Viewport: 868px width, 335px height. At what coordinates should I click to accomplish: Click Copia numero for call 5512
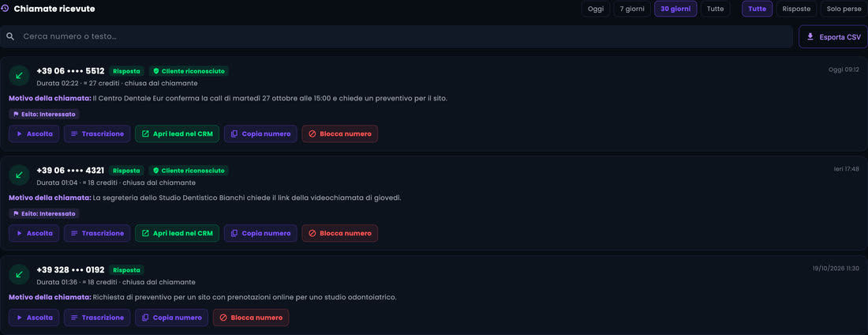click(260, 134)
